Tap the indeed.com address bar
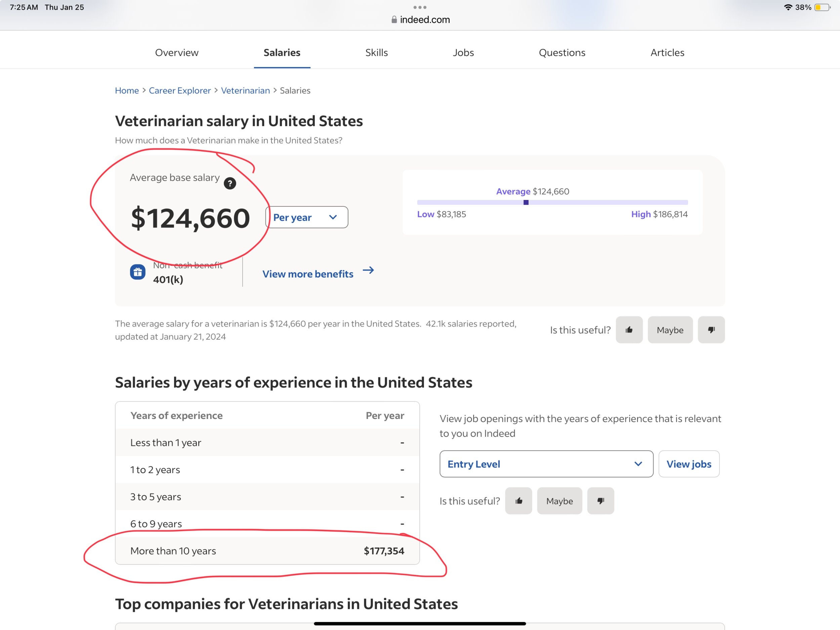The height and width of the screenshot is (630, 840). pyautogui.click(x=420, y=20)
